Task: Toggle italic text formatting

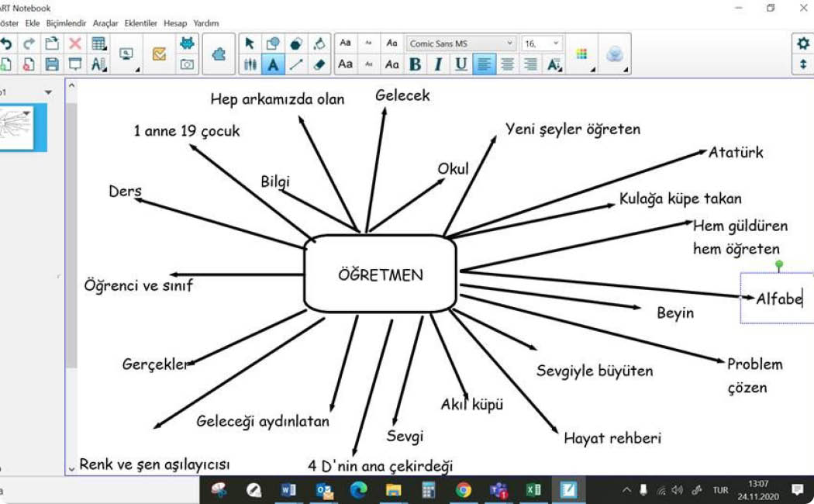Action: click(438, 64)
